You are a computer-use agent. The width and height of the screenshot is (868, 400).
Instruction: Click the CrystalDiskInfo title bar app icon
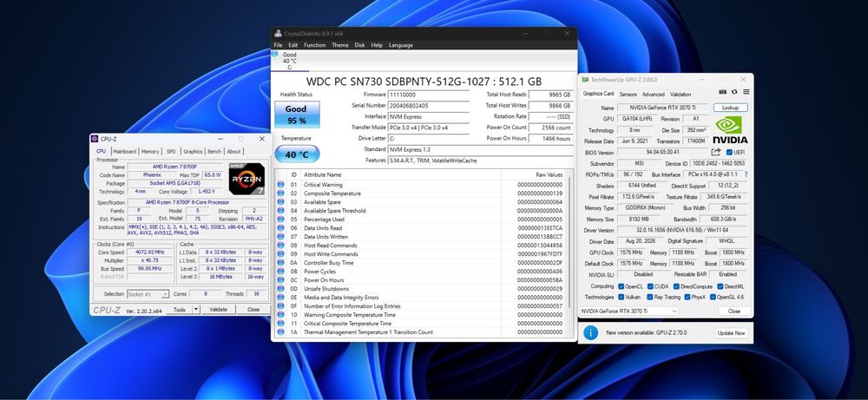(278, 33)
